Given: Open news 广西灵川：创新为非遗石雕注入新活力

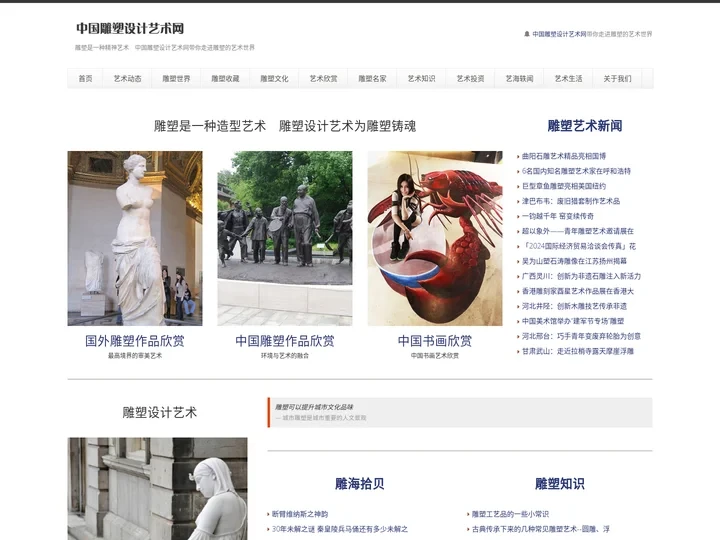Looking at the screenshot, I should pyautogui.click(x=581, y=276).
